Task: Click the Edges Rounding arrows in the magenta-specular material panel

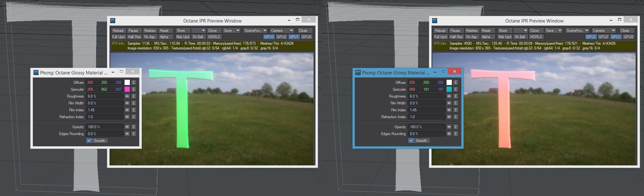Action: pyautogui.click(x=127, y=134)
